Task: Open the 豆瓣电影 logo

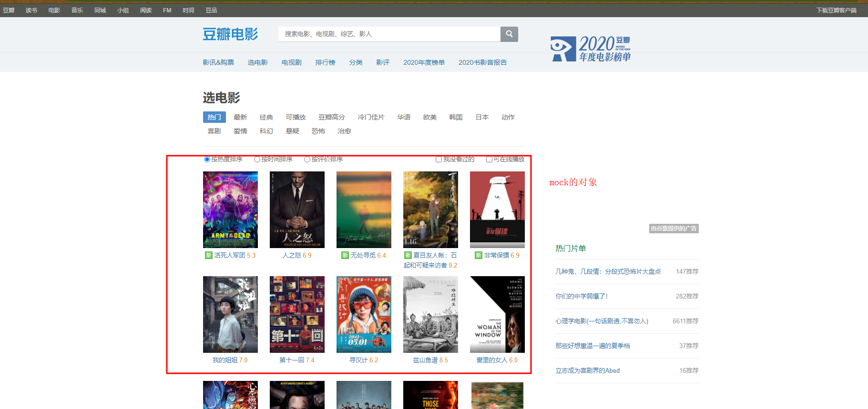Action: tap(230, 34)
